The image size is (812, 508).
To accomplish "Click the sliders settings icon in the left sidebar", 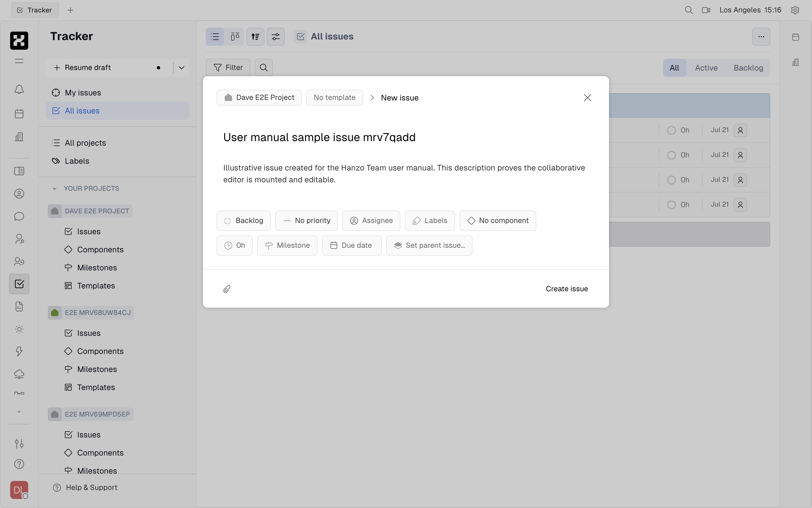I will (x=19, y=443).
